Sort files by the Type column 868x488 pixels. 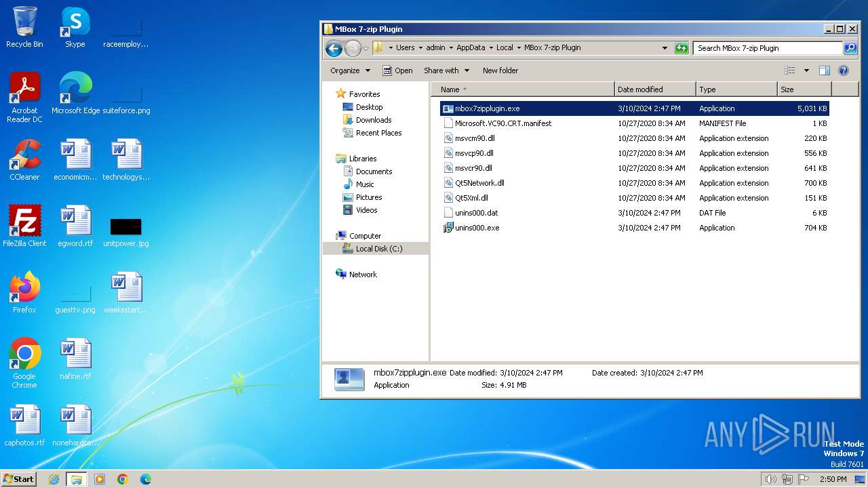[x=736, y=89]
